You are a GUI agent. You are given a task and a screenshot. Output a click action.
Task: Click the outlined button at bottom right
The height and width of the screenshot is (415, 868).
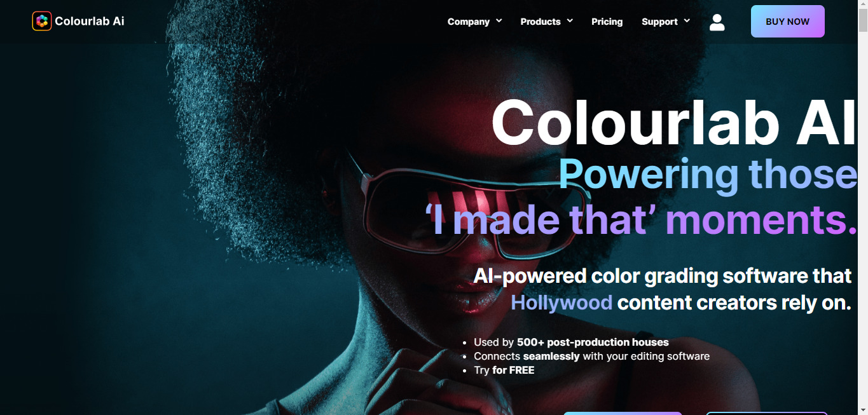tap(767, 413)
